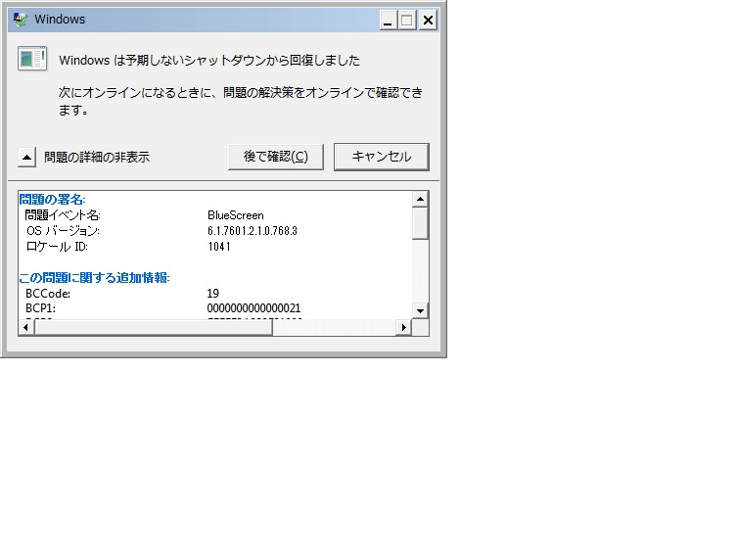736x560 pixels.
Task: Select the BCCode value 19
Action: tap(212, 294)
